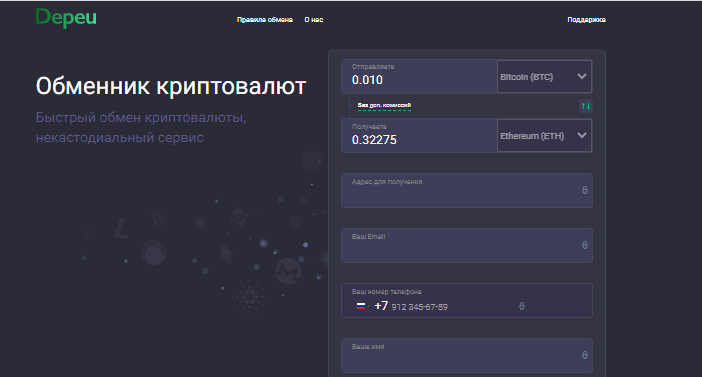Focus the Получаете amount field
The width and height of the screenshot is (702, 377).
pyautogui.click(x=419, y=136)
